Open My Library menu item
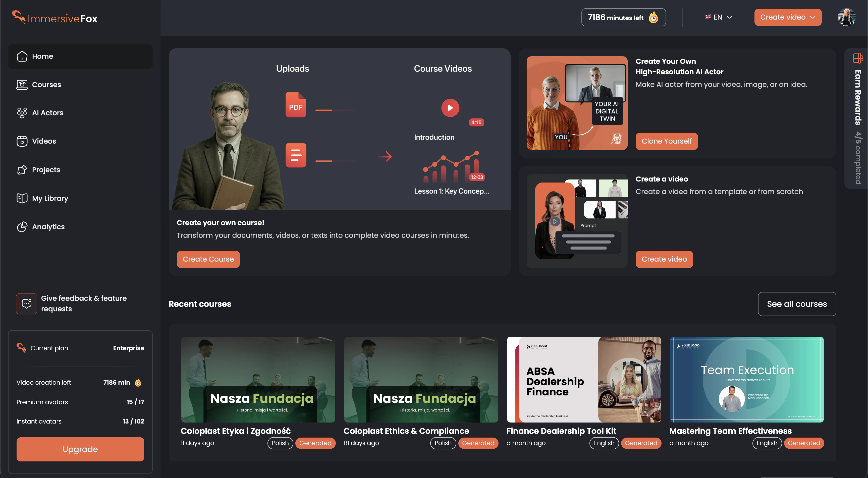 [50, 198]
